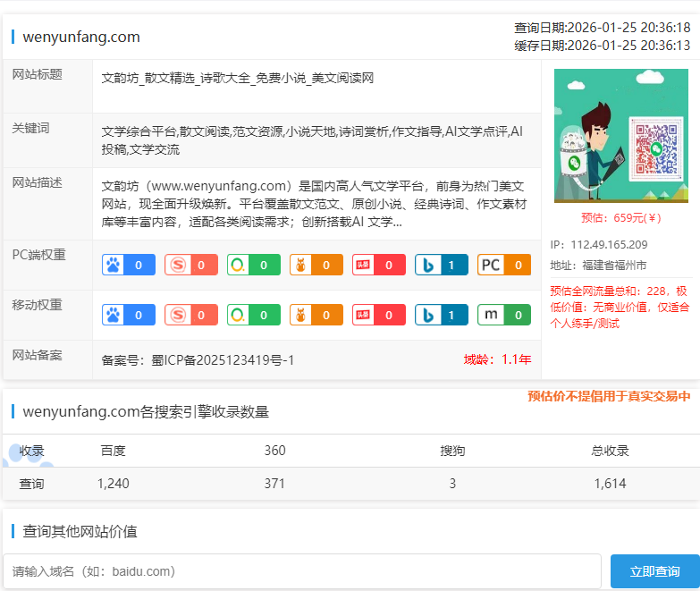Click the 百度 index count 1,240

pyautogui.click(x=114, y=484)
